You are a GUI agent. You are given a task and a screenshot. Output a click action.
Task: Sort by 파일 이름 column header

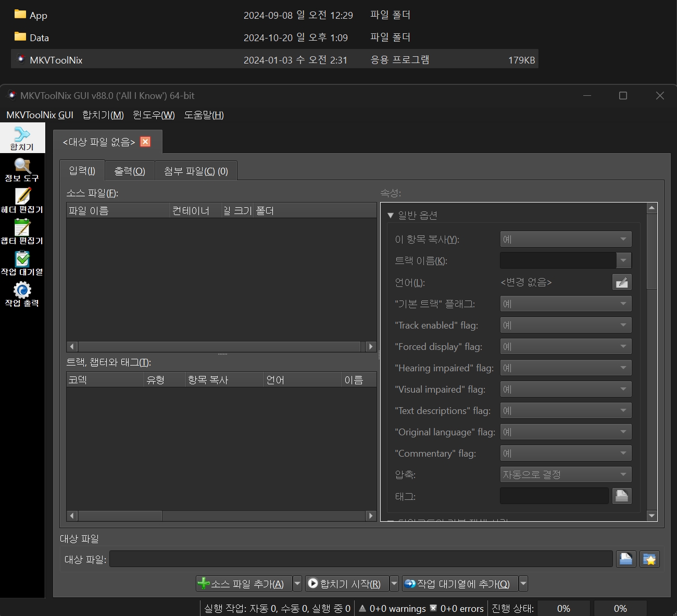[118, 210]
